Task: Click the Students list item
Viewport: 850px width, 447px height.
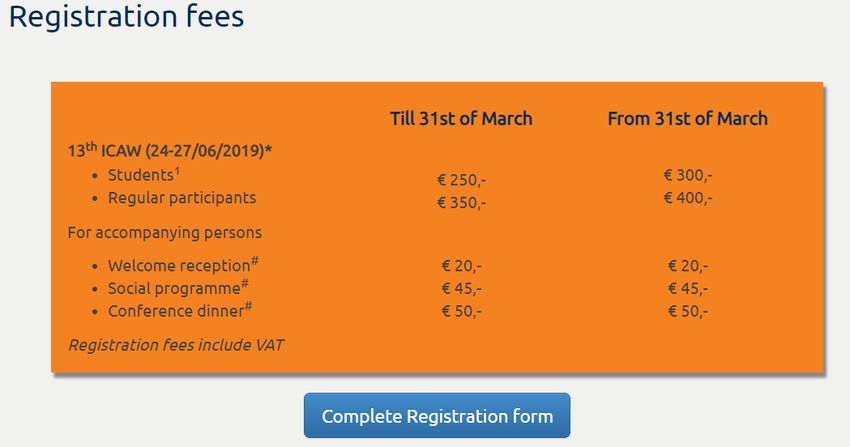Action: [144, 174]
